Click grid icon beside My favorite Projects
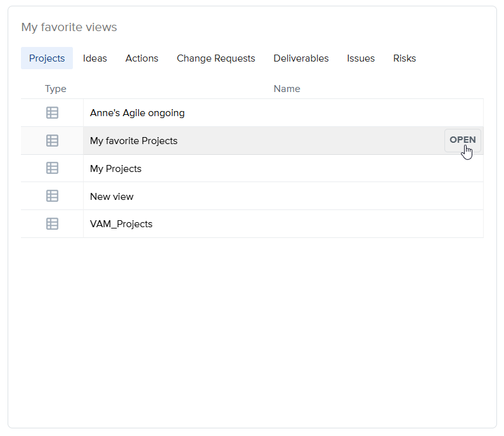 tap(52, 141)
